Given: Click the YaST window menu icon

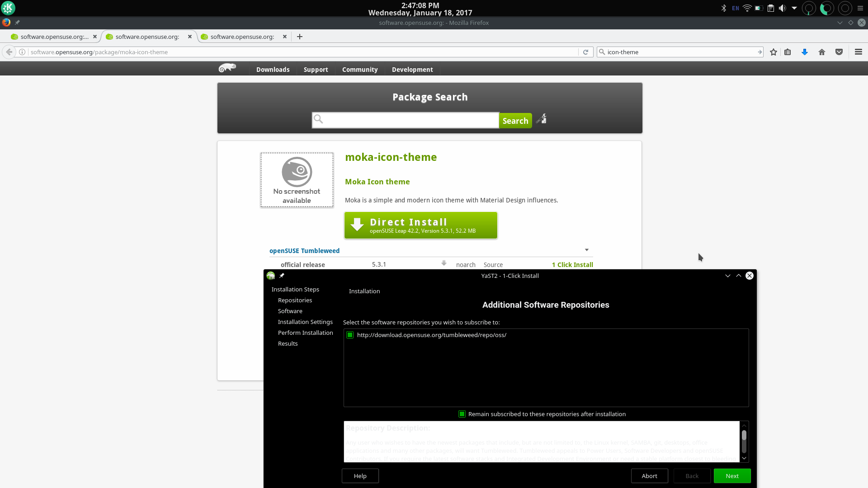Looking at the screenshot, I should (x=271, y=276).
